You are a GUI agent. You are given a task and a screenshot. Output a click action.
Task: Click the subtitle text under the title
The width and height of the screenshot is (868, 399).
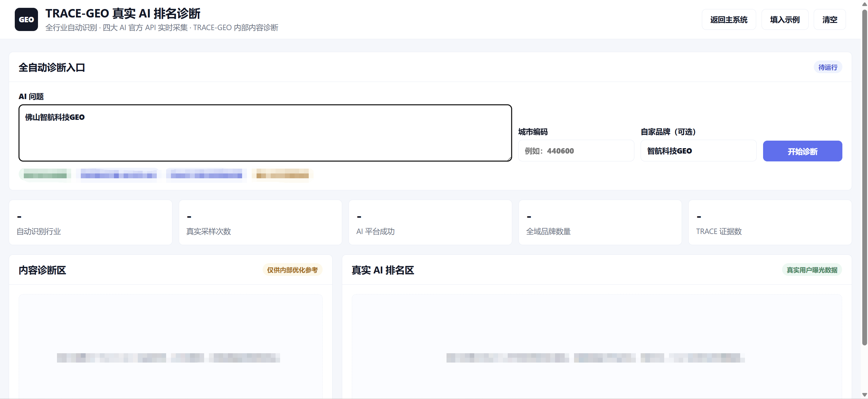pos(162,28)
